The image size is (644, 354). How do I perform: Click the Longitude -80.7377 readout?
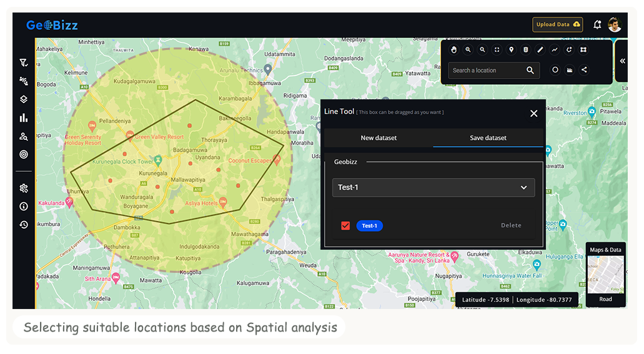(x=544, y=300)
